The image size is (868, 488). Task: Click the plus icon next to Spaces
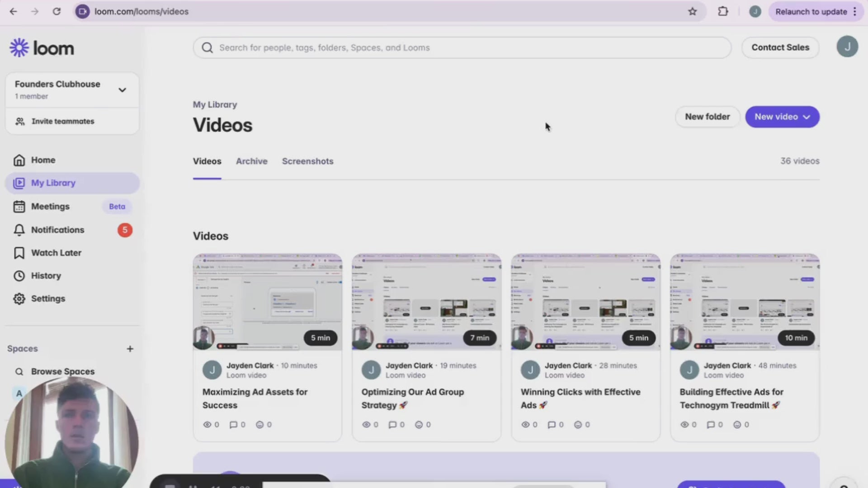(130, 349)
